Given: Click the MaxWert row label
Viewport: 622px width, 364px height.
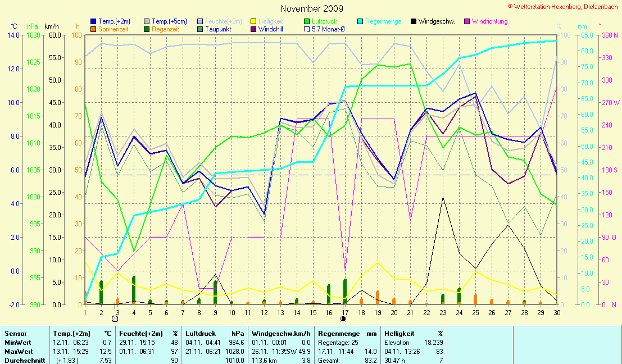Looking at the screenshot, I should point(18,352).
